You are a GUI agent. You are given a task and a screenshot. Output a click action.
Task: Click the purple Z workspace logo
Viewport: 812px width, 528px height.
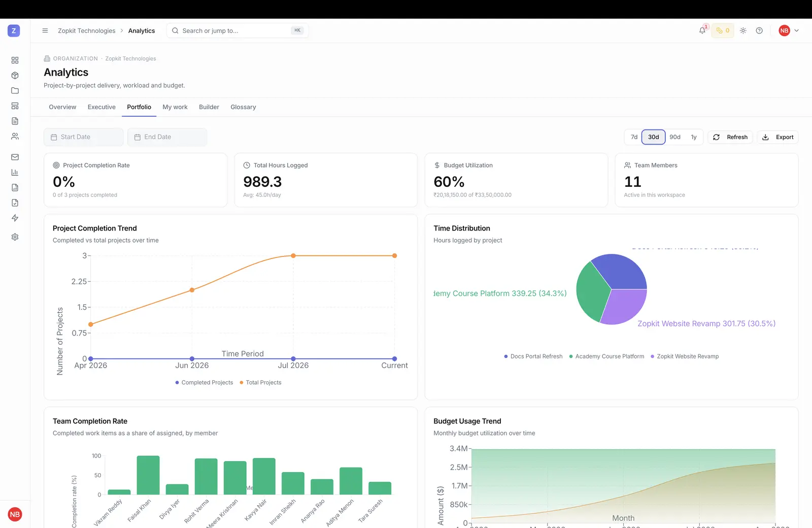click(x=14, y=30)
